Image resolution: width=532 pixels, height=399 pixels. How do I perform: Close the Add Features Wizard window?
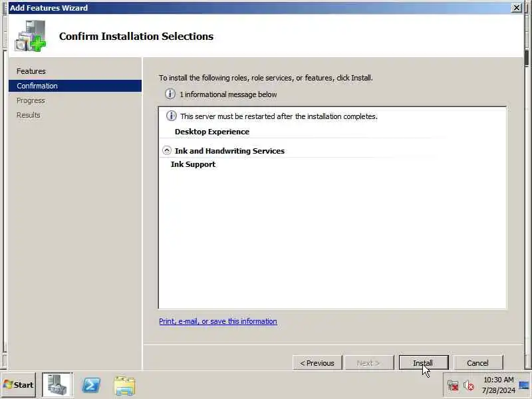pyautogui.click(x=516, y=7)
